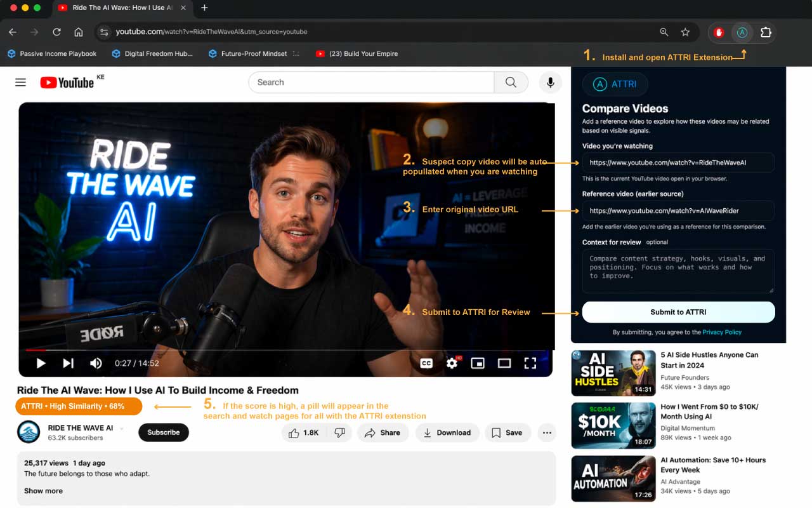812x508 pixels.
Task: Open the Future-Proof Mindset bookmark
Action: [x=248, y=54]
